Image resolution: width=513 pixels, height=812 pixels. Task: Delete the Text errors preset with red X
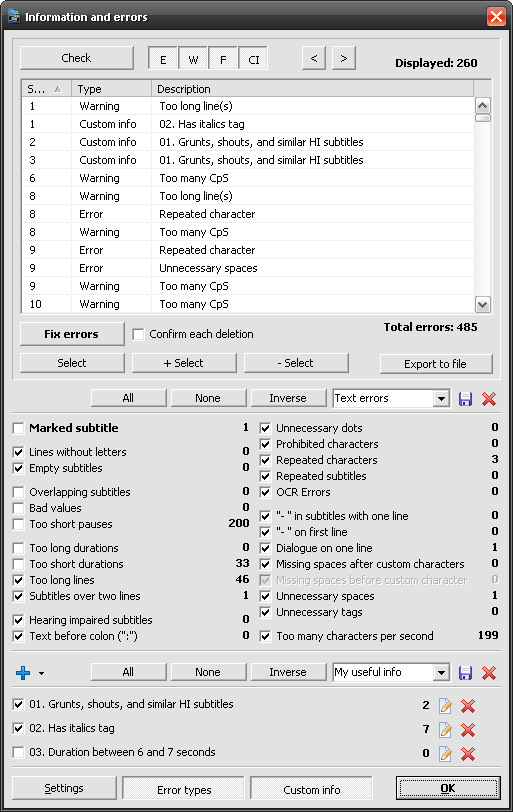(489, 399)
